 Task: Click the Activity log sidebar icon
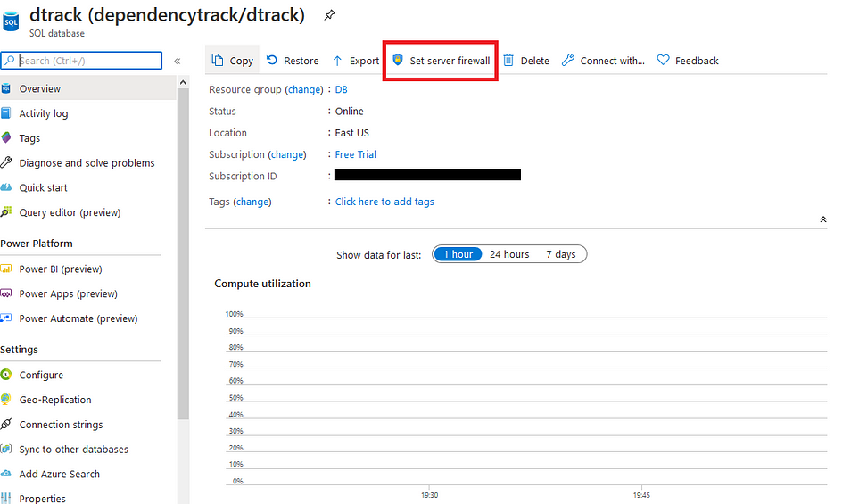point(5,113)
